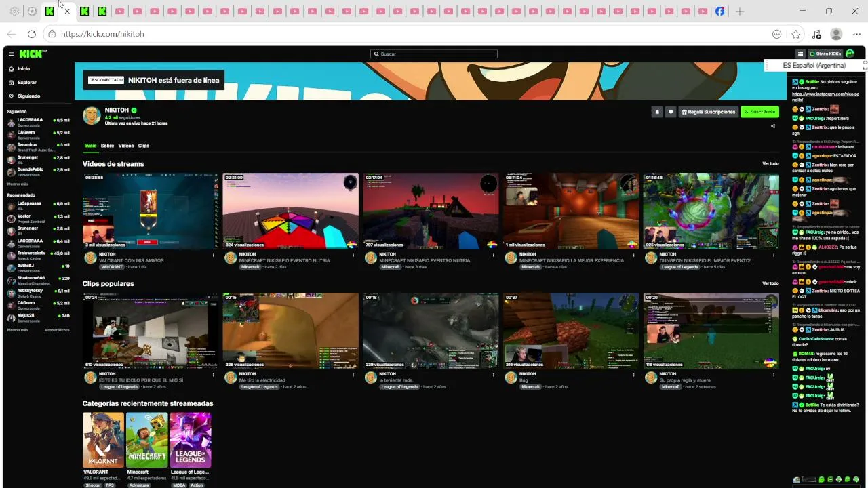Click the browser back arrow
This screenshot has height=488, width=868.
coord(12,34)
